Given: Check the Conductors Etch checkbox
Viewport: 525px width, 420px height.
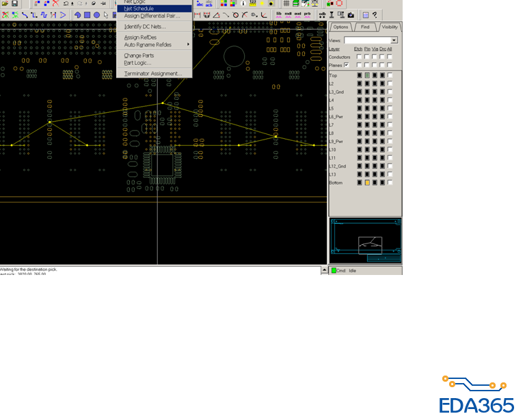Looking at the screenshot, I should click(358, 57).
